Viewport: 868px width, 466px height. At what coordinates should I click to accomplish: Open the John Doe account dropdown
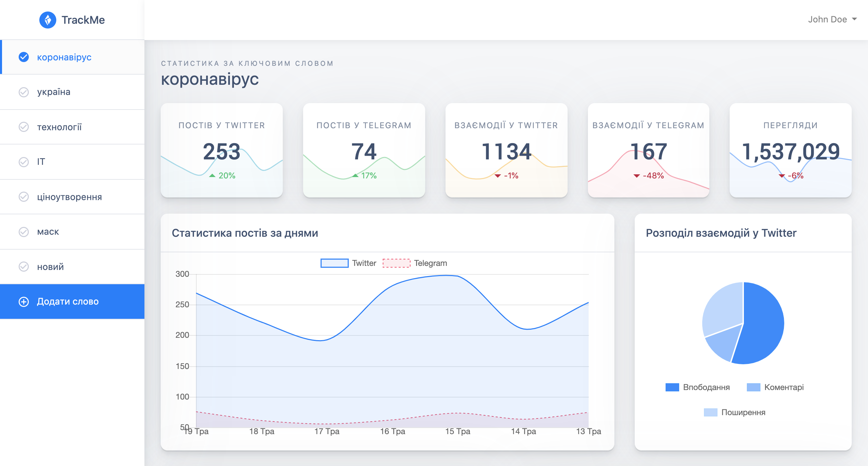pyautogui.click(x=832, y=19)
